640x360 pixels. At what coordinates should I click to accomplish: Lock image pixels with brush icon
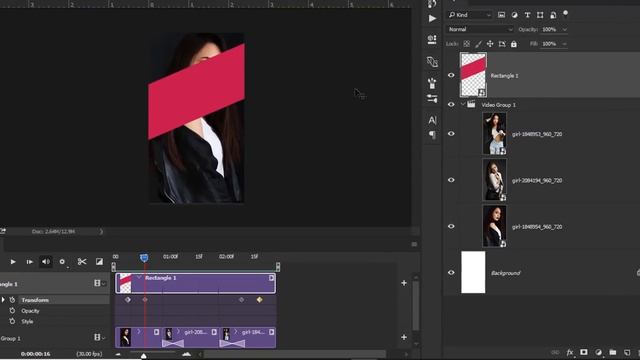click(x=478, y=44)
